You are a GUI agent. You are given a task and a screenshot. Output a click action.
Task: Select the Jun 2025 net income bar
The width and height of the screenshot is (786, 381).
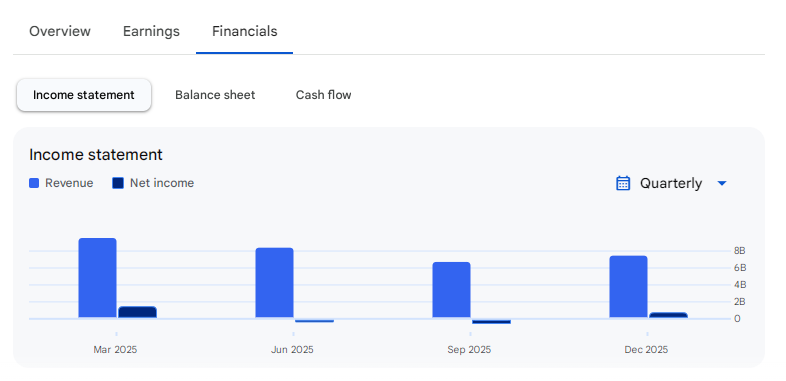click(314, 321)
